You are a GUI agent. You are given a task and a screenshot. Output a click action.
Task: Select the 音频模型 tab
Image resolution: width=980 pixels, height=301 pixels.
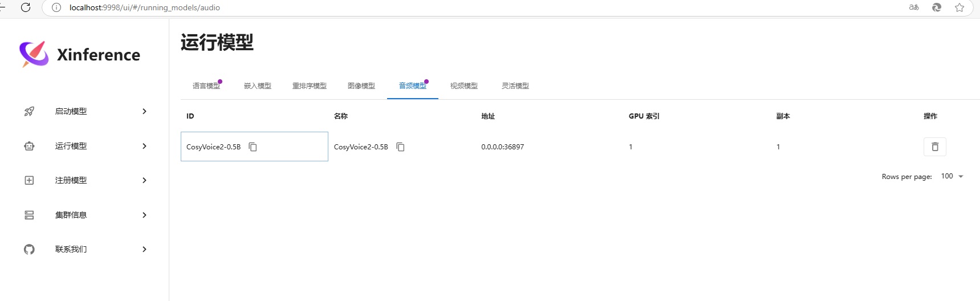[413, 86]
